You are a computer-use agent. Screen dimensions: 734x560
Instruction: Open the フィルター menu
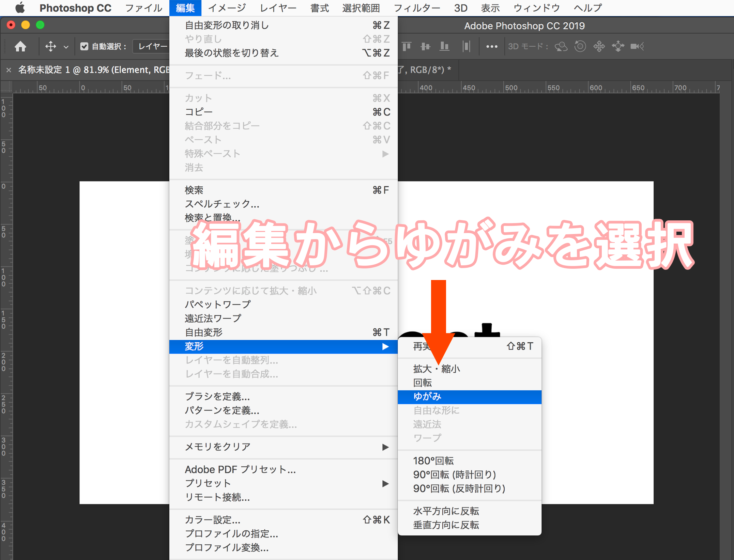417,8
